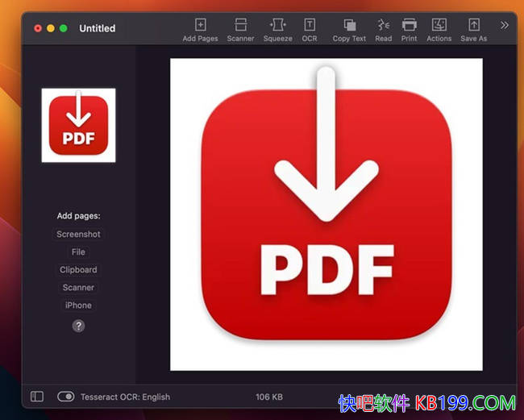Click the Add Pages toolbar icon
524x420 pixels.
click(x=200, y=25)
